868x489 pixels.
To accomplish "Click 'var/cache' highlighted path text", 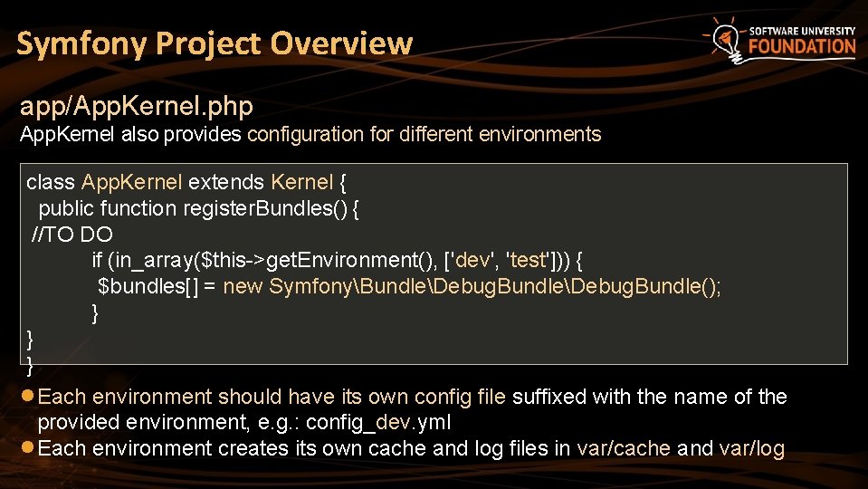I will (624, 448).
